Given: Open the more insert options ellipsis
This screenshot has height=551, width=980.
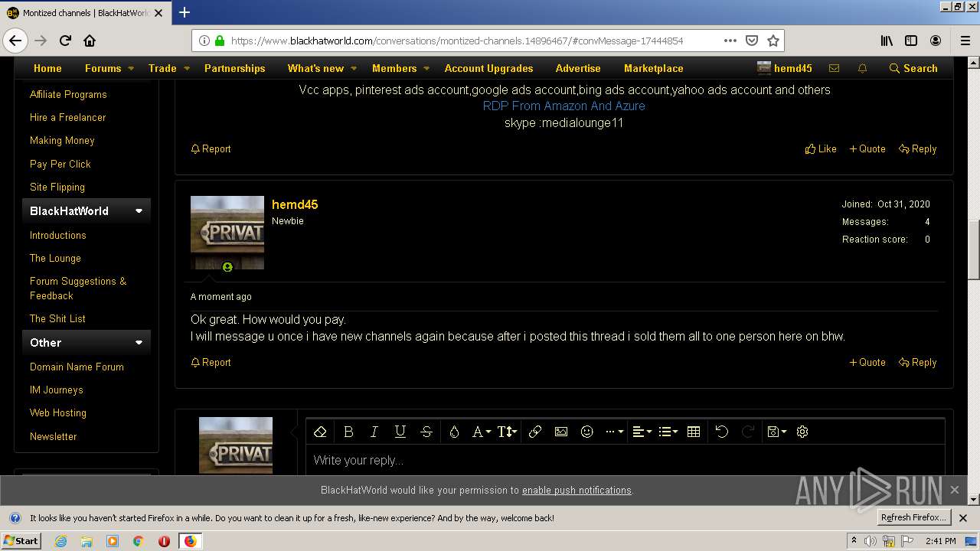Looking at the screenshot, I should pyautogui.click(x=614, y=432).
